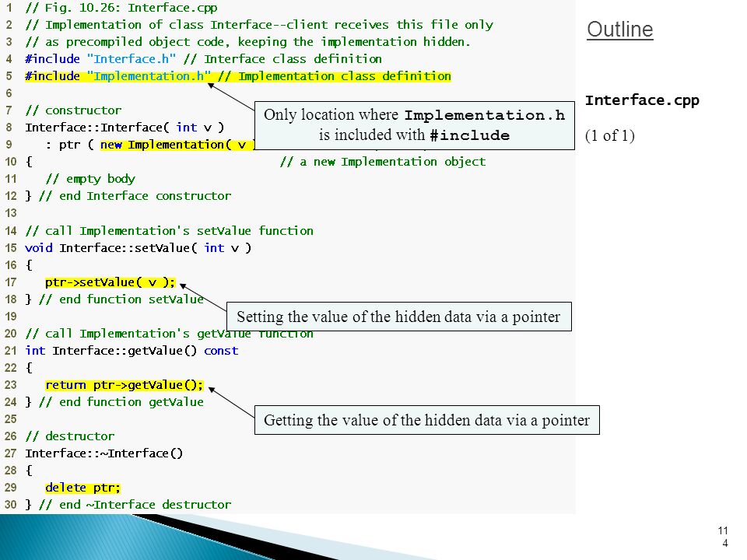
Task: Click highlighted "new Implementation( v" text
Action: 177,145
